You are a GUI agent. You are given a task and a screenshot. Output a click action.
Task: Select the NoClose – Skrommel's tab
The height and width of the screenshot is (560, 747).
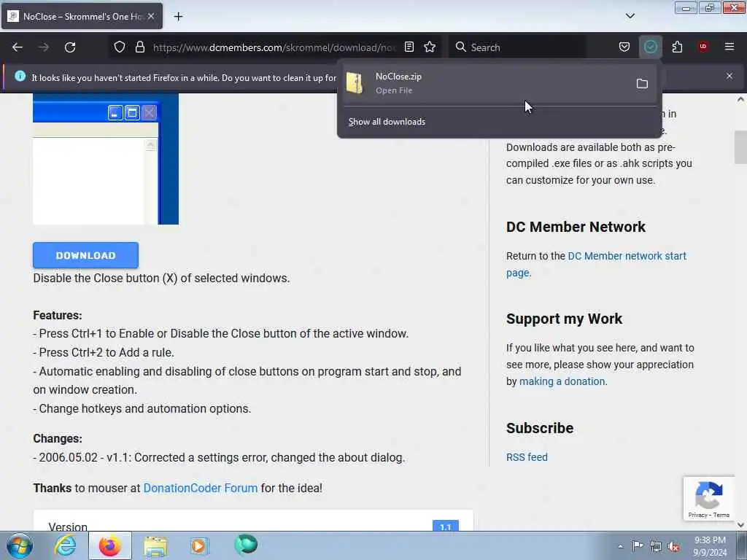(x=82, y=16)
